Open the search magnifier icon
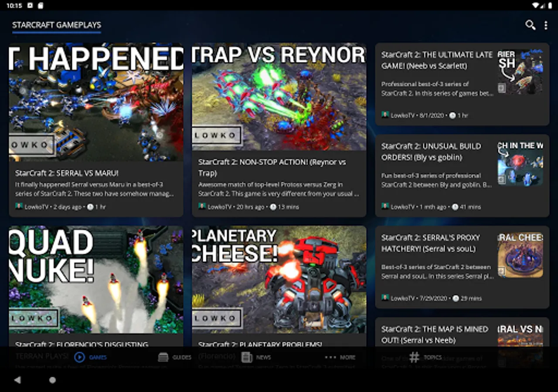Screen dimensions: 558x392 tap(530, 25)
